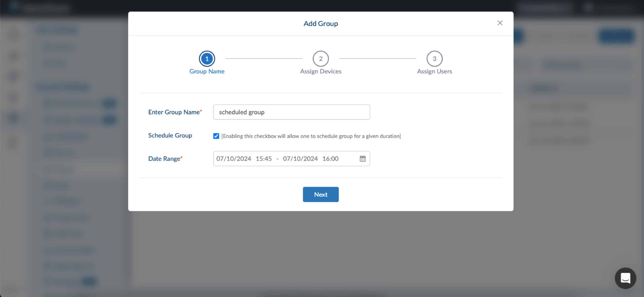Viewport: 644px width, 297px height.
Task: Select step 1 Group Name circle
Action: pyautogui.click(x=207, y=59)
